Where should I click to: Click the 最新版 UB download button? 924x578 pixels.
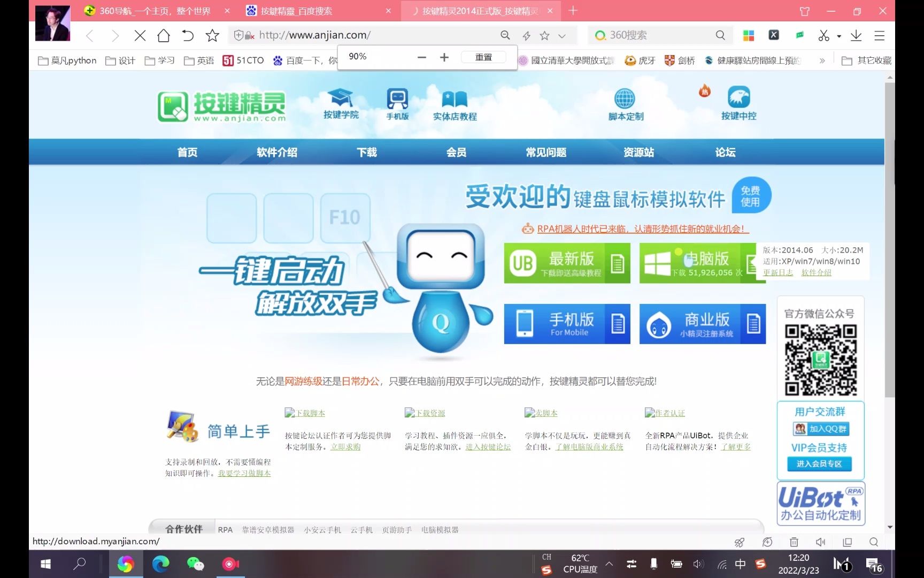point(567,263)
